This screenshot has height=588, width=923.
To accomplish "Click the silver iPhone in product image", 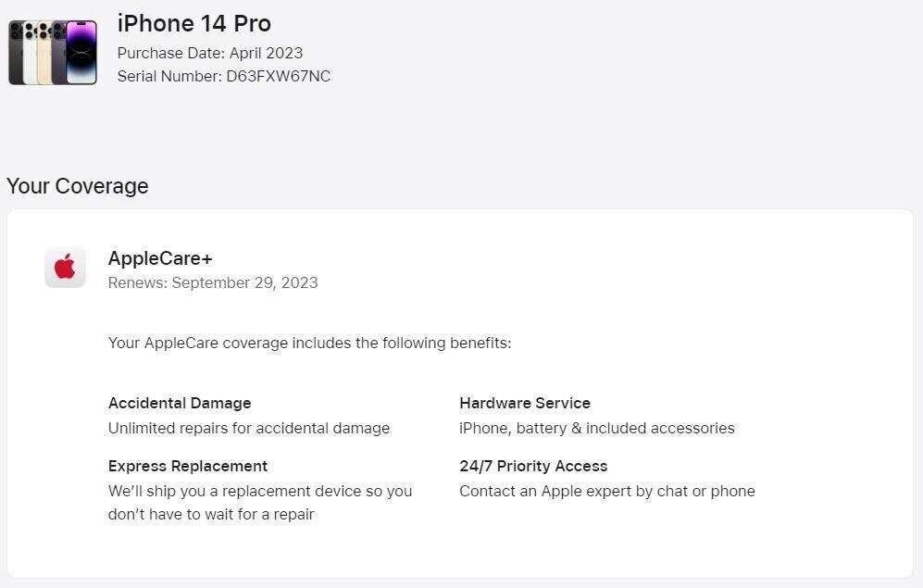I will [x=30, y=53].
